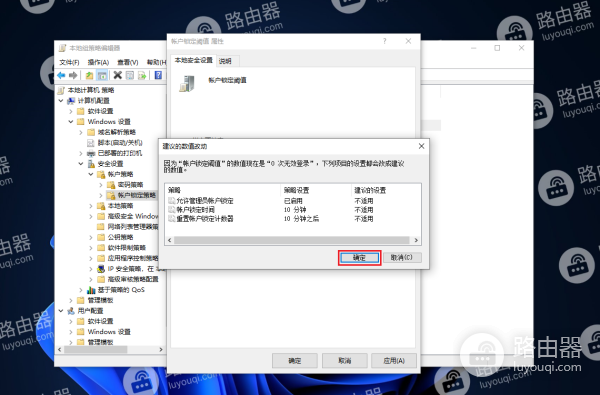Select 高级审核策略配置 in the tree
Image resolution: width=600 pixels, height=395 pixels.
coord(133,279)
